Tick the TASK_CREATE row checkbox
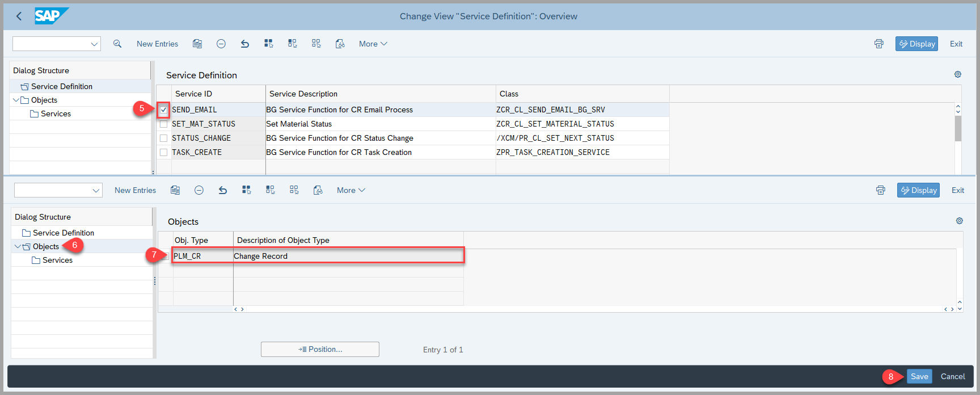Viewport: 980px width, 395px height. tap(164, 152)
